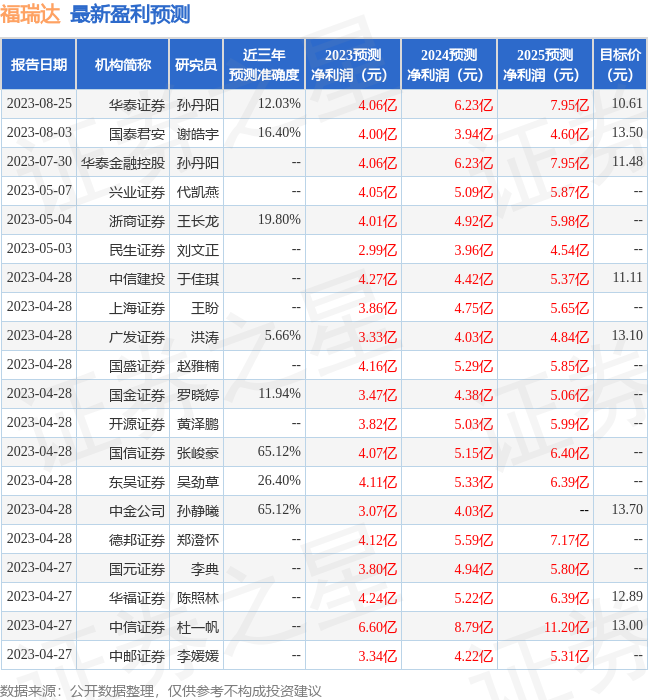This screenshot has width=648, height=700.
Task: Click the 最新盈利预测 heading text
Action: (130, 14)
